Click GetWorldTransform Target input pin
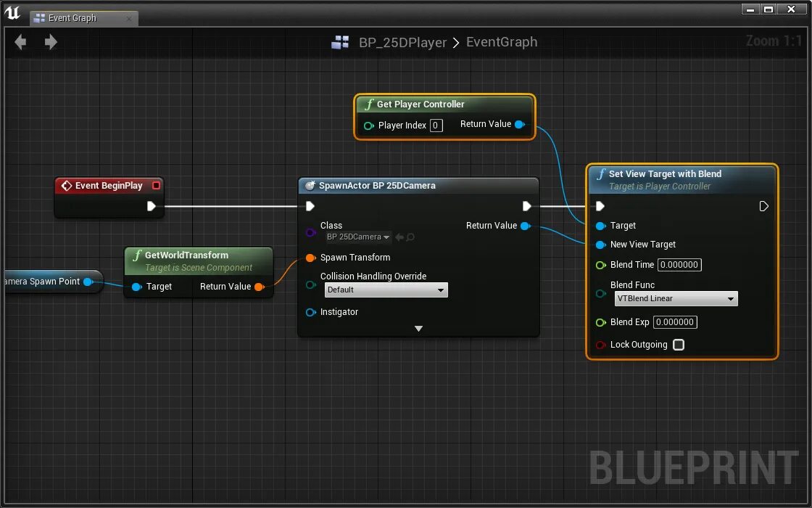This screenshot has height=508, width=812. coord(137,287)
